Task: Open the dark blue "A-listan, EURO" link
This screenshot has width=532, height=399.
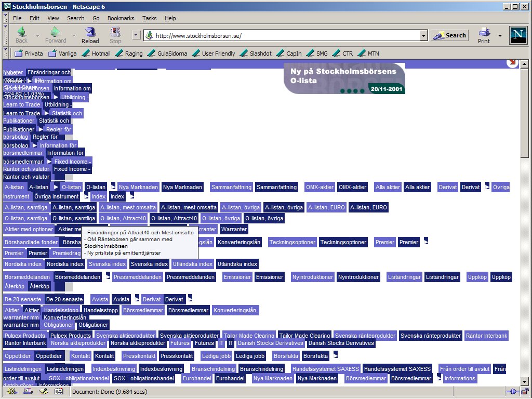Action: [368, 207]
